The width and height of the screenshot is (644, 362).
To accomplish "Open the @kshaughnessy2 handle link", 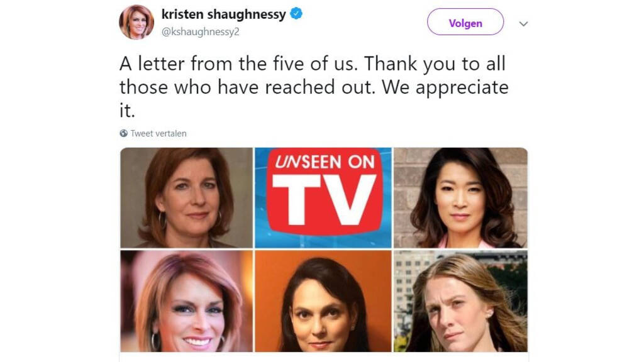I will point(201,31).
